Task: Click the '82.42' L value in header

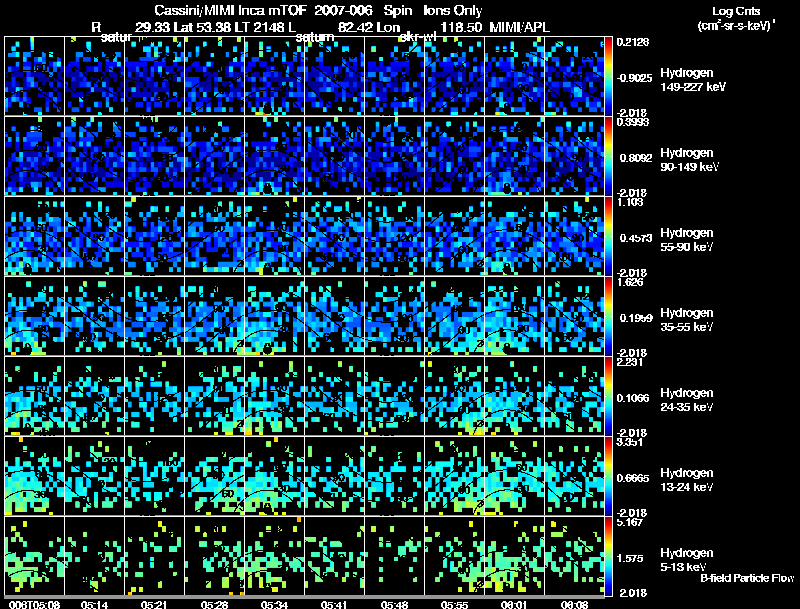Action: click(x=355, y=27)
